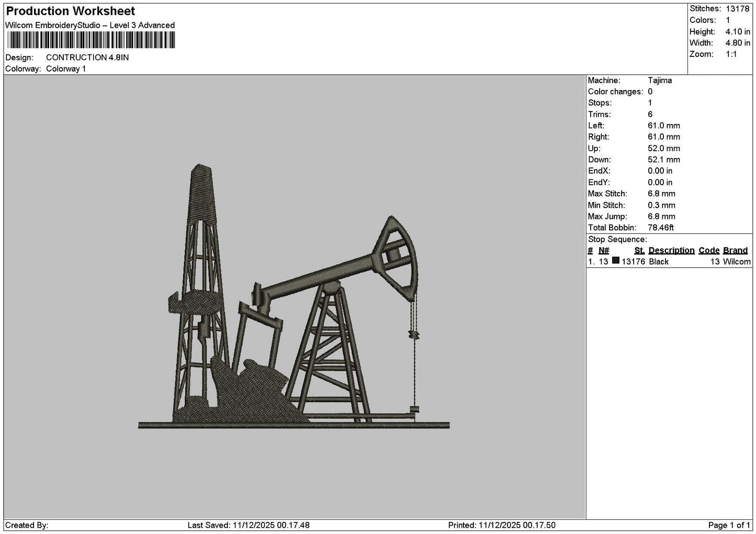Click the Total Bobbin 78.46ft value

coord(661,228)
